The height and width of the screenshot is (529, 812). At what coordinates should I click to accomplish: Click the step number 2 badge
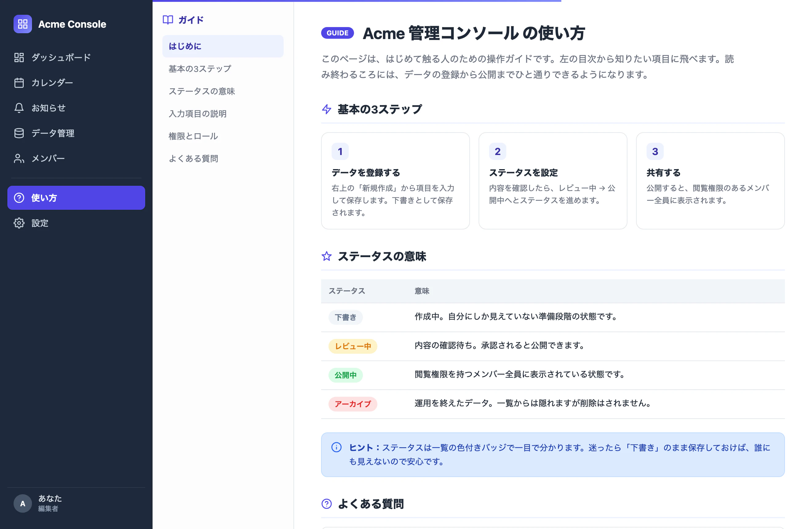[497, 151]
